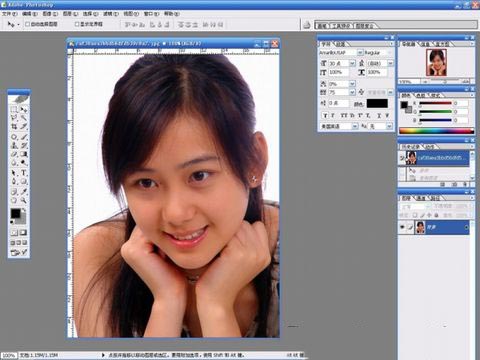Select the Crop tool in toolbox
480x360 pixels.
pyautogui.click(x=14, y=127)
